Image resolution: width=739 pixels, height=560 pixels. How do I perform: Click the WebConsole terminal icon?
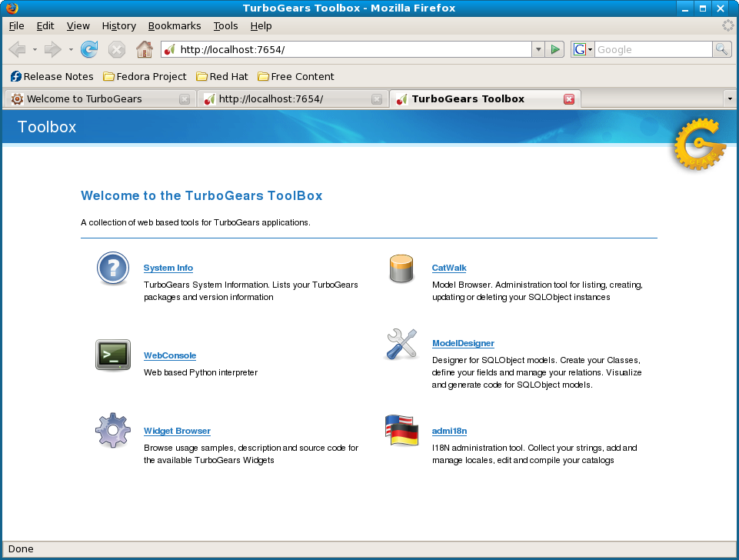coord(113,355)
